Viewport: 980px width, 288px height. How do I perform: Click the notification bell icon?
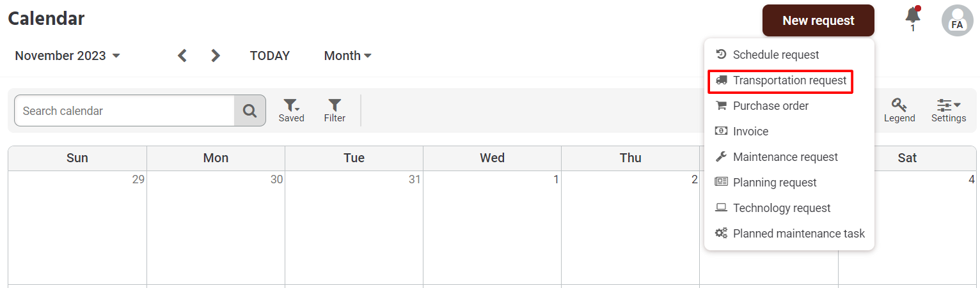[x=913, y=16]
